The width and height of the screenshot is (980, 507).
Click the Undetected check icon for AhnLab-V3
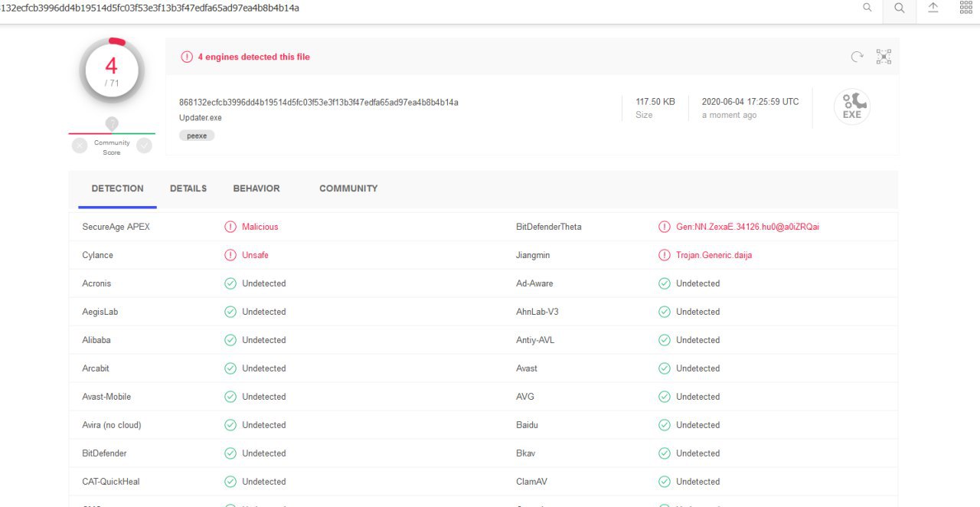(x=665, y=312)
